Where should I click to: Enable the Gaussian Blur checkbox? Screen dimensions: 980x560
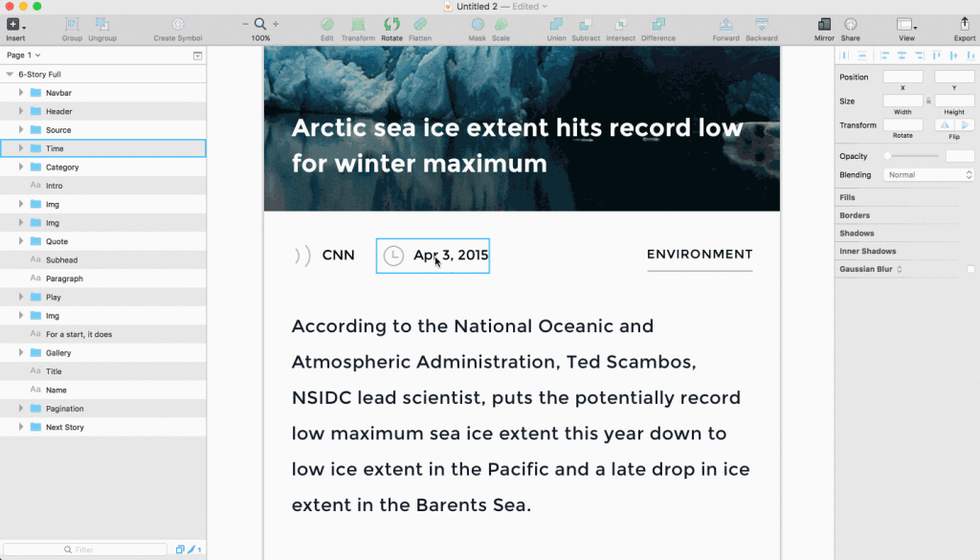(970, 269)
